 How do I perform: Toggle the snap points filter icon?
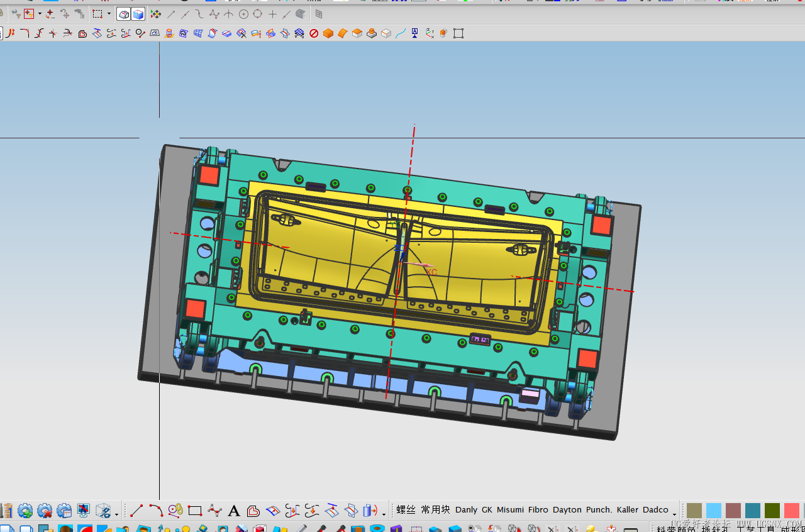pyautogui.click(x=155, y=14)
